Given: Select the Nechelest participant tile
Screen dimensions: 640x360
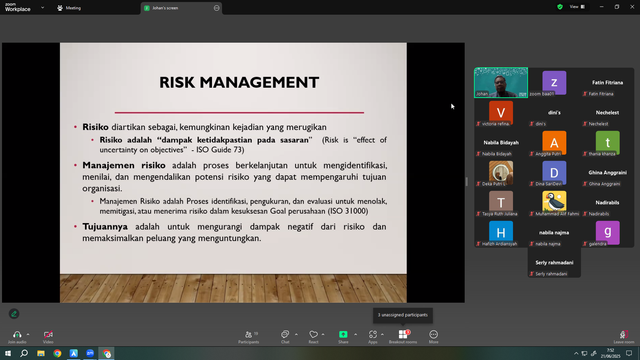Looking at the screenshot, I should (x=607, y=113).
